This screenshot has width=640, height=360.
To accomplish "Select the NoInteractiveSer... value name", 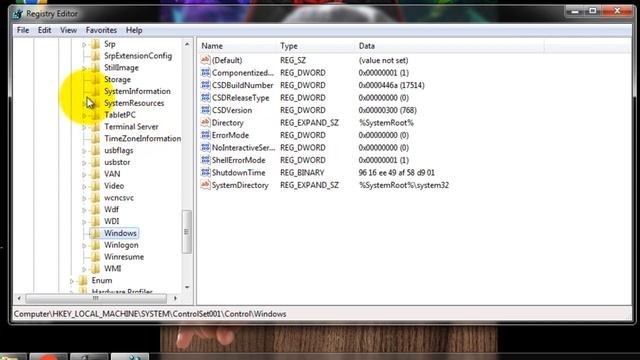I will point(243,147).
